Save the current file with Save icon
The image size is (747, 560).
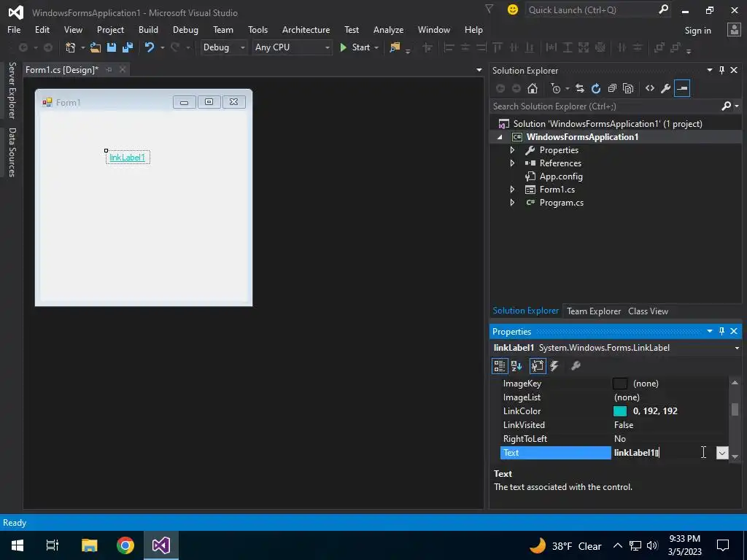tap(112, 47)
